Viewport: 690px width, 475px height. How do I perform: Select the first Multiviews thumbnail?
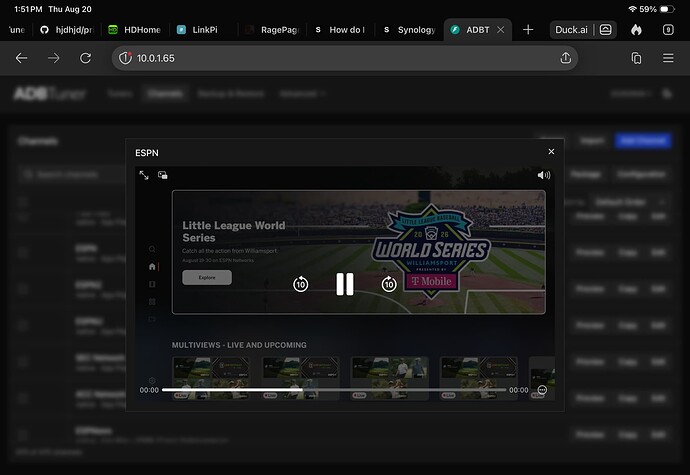(211, 378)
